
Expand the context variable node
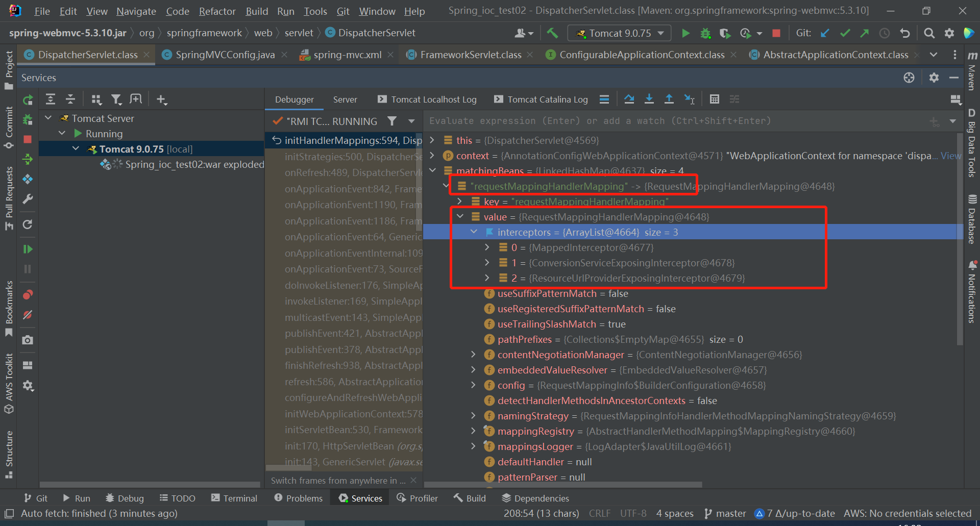(x=432, y=155)
